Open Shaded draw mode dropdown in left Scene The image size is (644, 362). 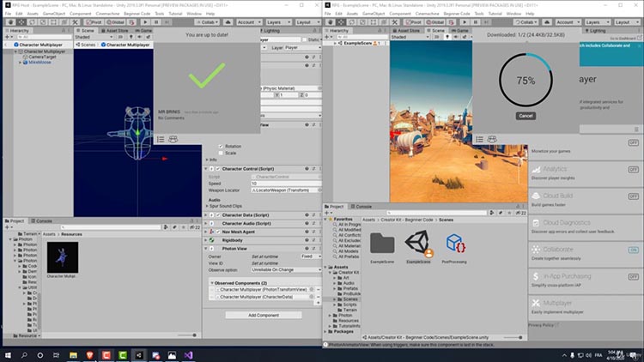94,37
